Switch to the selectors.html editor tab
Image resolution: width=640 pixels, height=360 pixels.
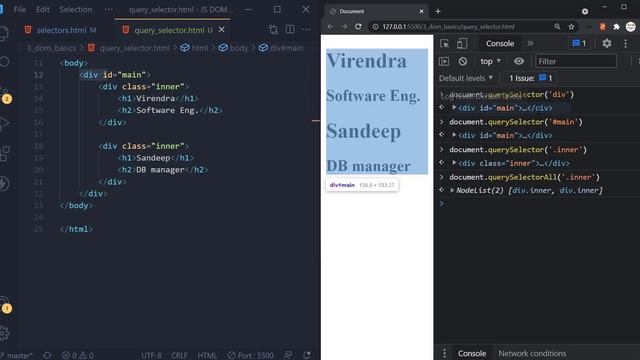pos(61,30)
